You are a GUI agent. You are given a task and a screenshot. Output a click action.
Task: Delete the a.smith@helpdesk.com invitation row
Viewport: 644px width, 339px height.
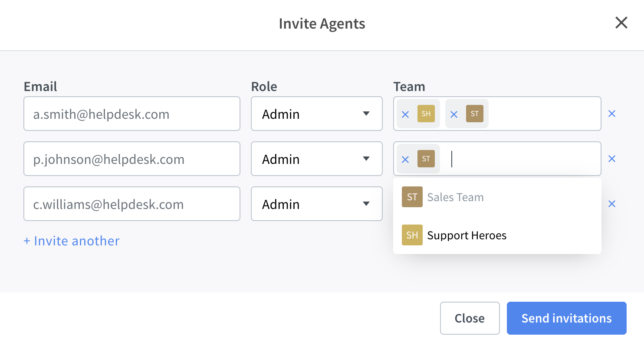click(612, 114)
